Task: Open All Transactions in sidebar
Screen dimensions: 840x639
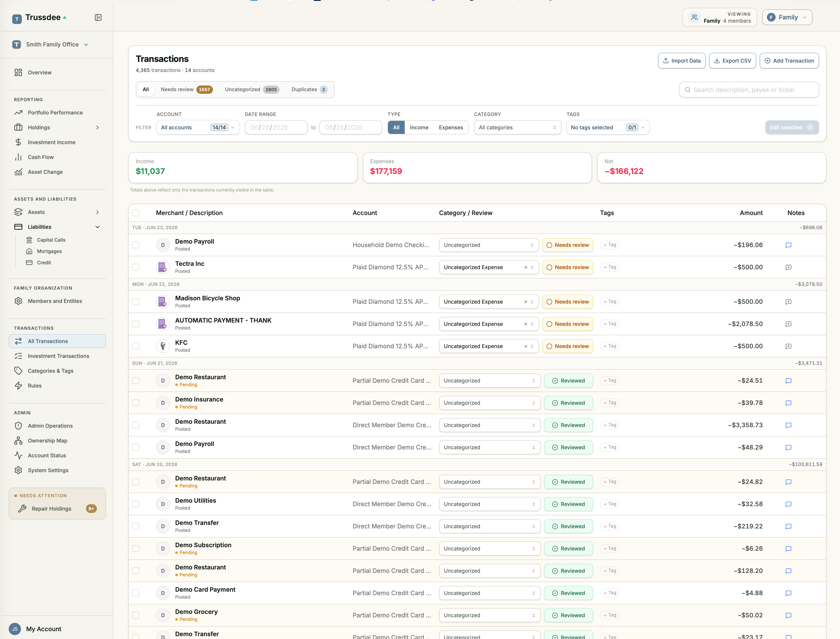Action: [x=57, y=341]
